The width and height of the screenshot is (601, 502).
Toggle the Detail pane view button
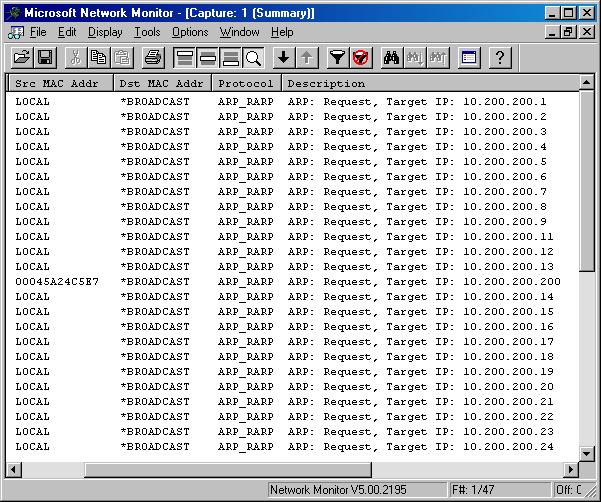click(x=207, y=58)
